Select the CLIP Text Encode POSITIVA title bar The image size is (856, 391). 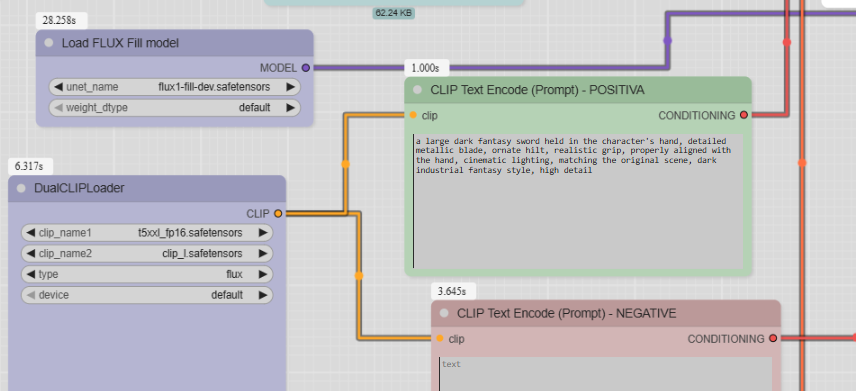(578, 90)
